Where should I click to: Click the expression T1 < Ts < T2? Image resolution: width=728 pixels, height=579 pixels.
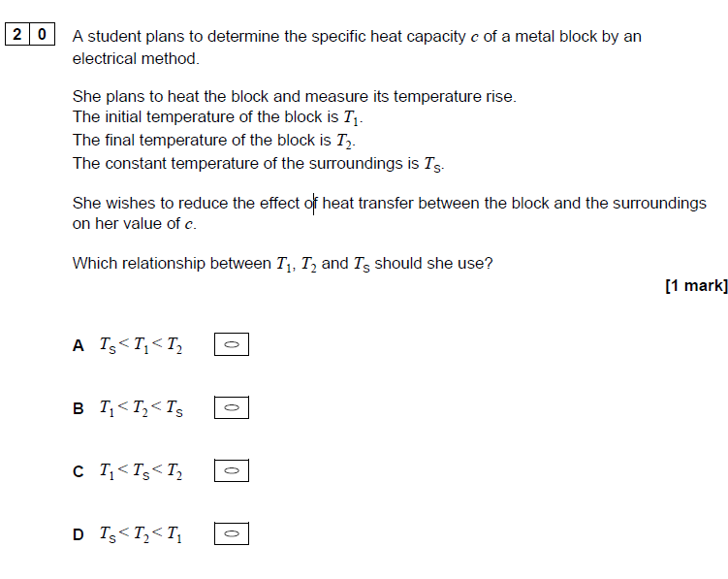pos(142,471)
